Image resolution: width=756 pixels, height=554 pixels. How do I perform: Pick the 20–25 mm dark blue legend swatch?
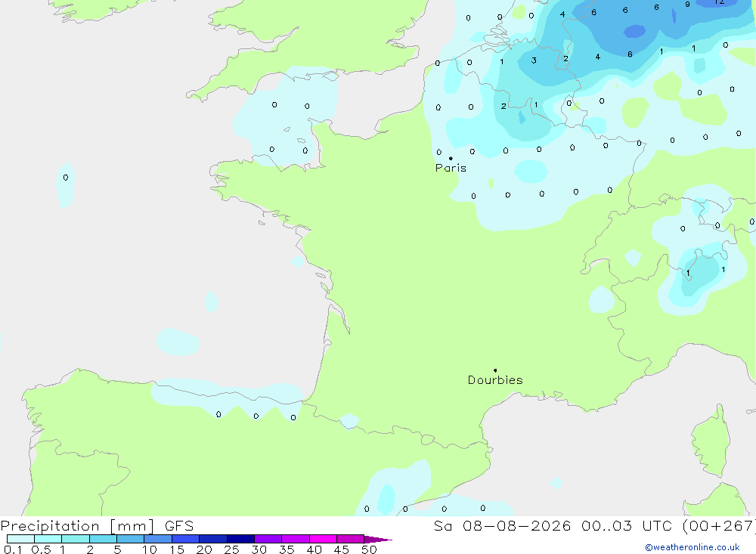tap(213, 539)
